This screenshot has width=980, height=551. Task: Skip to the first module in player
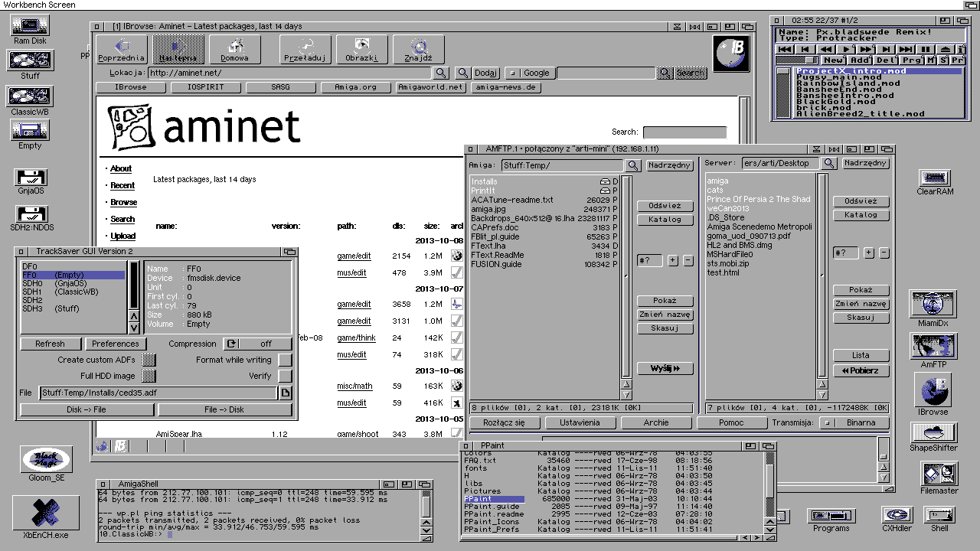pyautogui.click(x=785, y=49)
